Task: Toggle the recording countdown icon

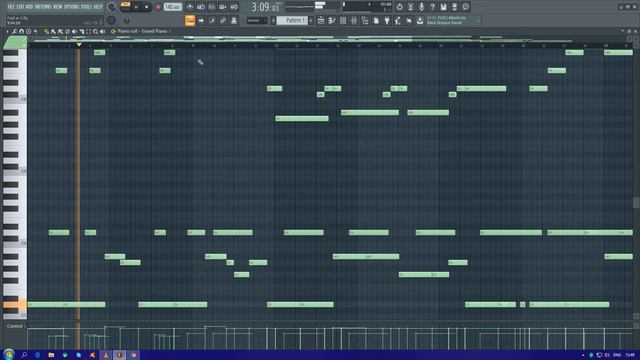Action: point(212,7)
